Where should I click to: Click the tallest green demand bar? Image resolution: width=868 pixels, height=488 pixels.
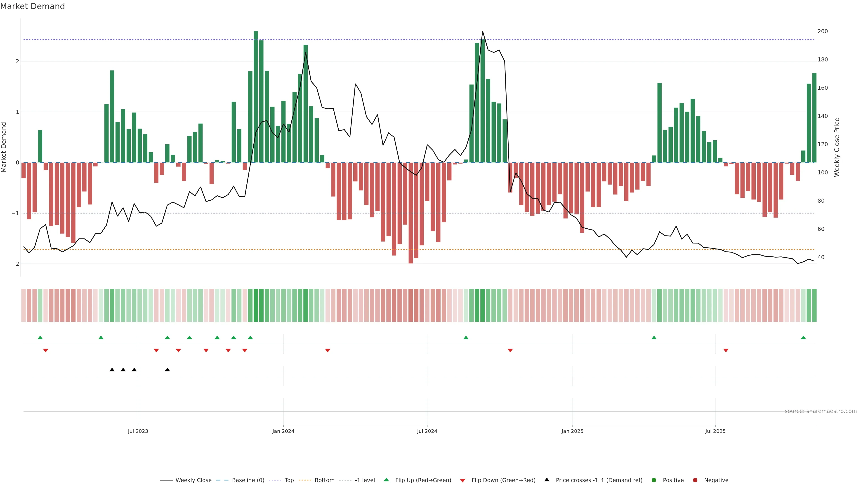click(256, 97)
